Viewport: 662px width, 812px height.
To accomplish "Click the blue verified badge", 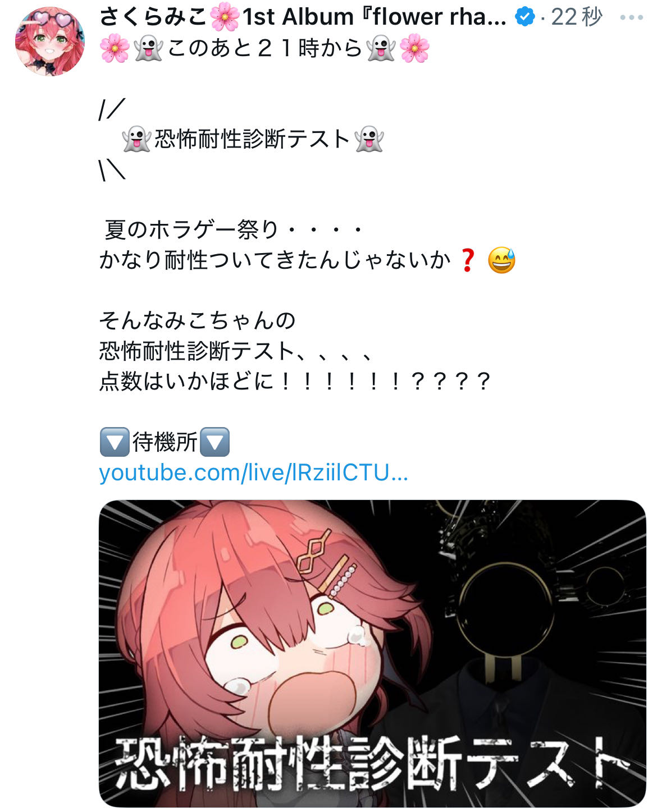I will [x=525, y=17].
